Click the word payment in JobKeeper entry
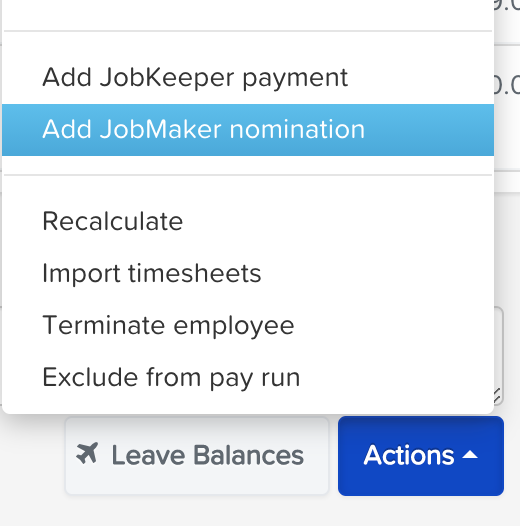 click(295, 78)
